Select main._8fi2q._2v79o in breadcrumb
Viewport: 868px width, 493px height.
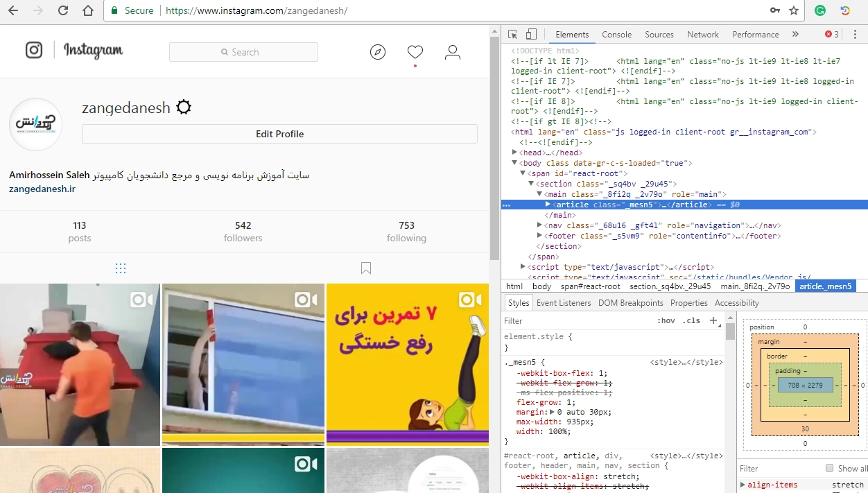coord(755,286)
